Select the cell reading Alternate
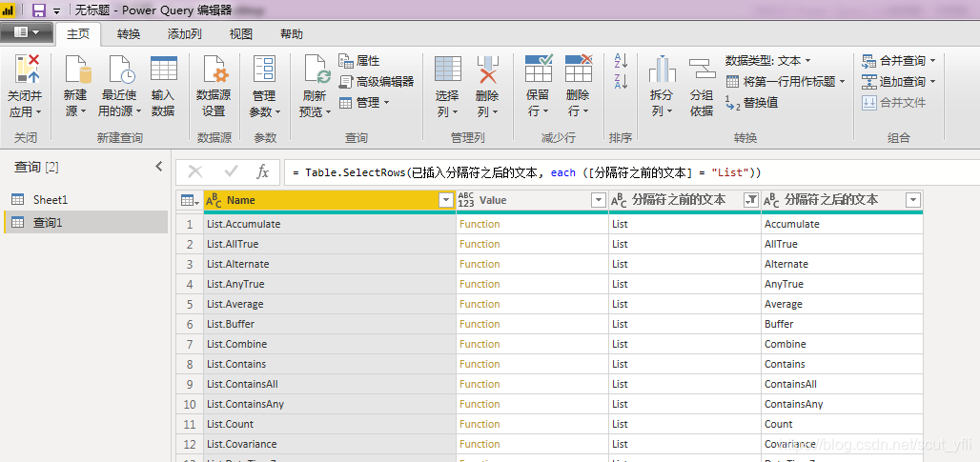 click(x=842, y=264)
